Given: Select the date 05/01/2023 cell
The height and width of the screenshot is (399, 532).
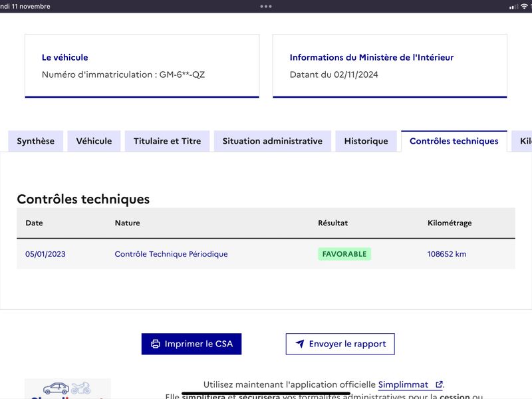Looking at the screenshot, I should [x=45, y=254].
